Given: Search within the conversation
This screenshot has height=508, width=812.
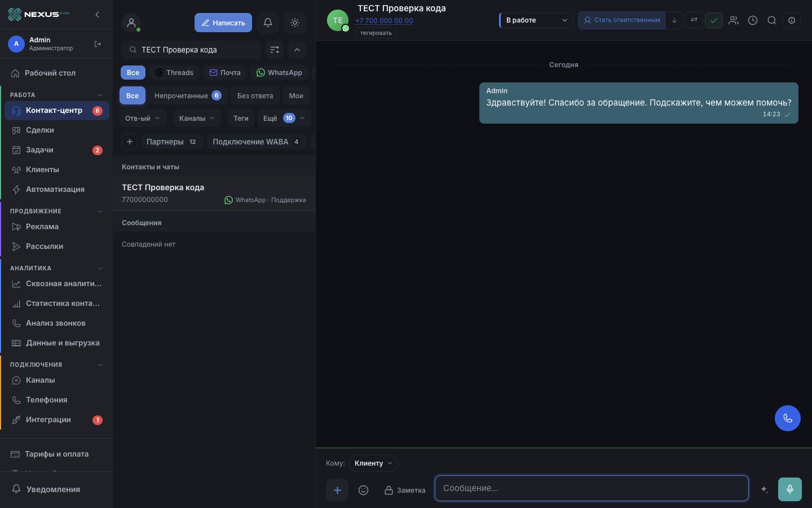Looking at the screenshot, I should click(772, 20).
